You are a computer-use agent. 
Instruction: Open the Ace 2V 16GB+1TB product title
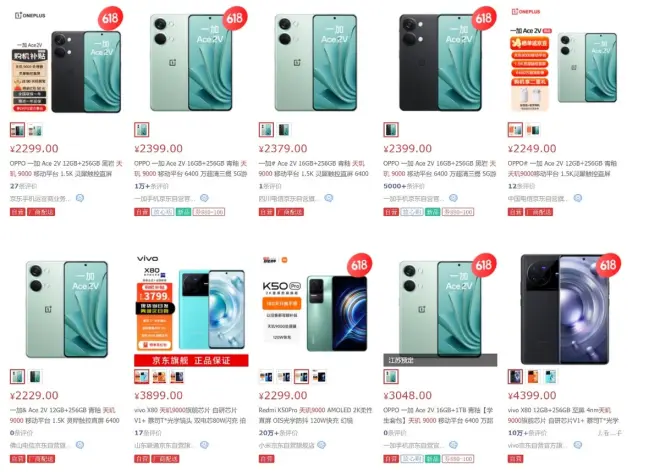(438, 415)
